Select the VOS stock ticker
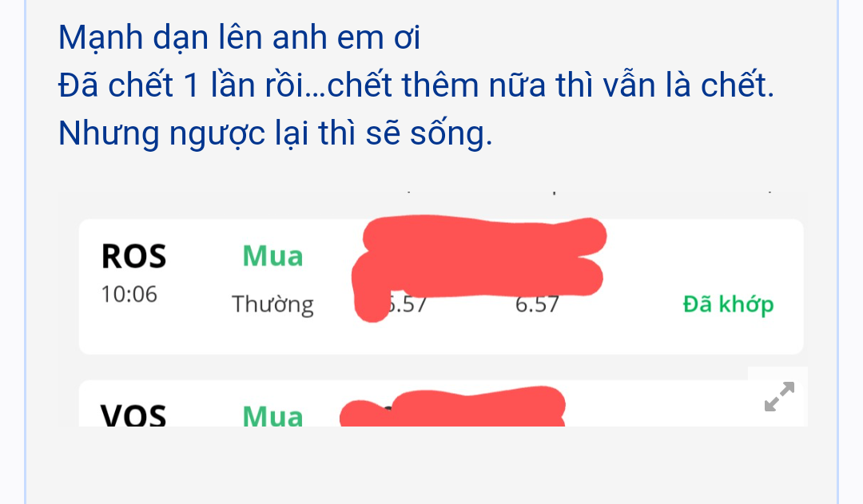 133,415
